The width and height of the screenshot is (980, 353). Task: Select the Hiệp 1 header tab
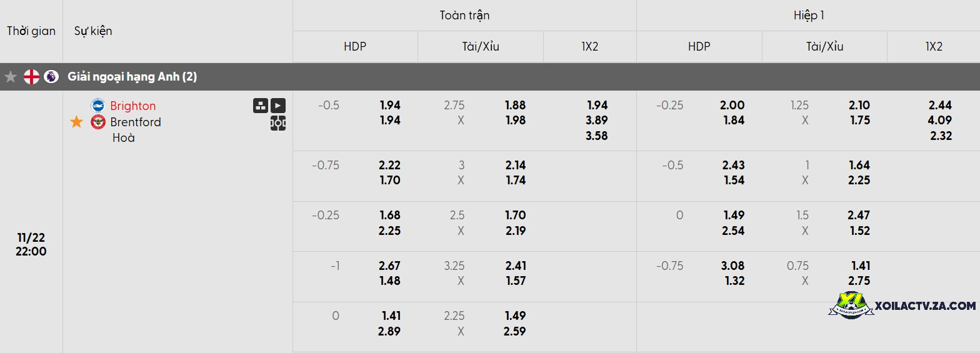809,16
